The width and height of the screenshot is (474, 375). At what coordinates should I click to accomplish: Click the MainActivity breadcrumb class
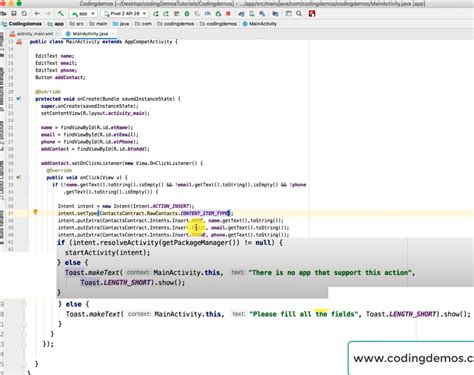[260, 24]
